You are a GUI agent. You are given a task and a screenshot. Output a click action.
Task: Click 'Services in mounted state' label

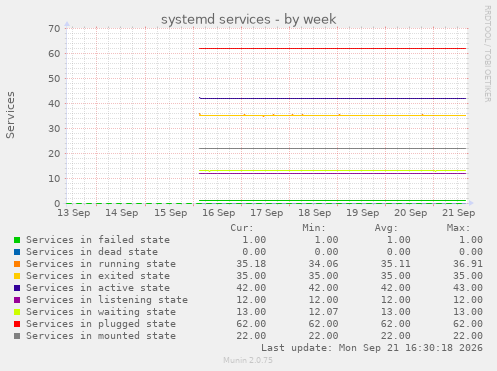(x=101, y=336)
